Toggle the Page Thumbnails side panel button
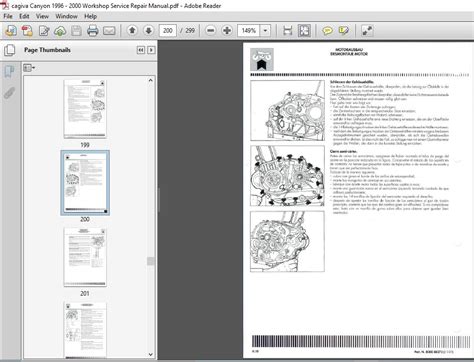474x362 pixels. 9,71
